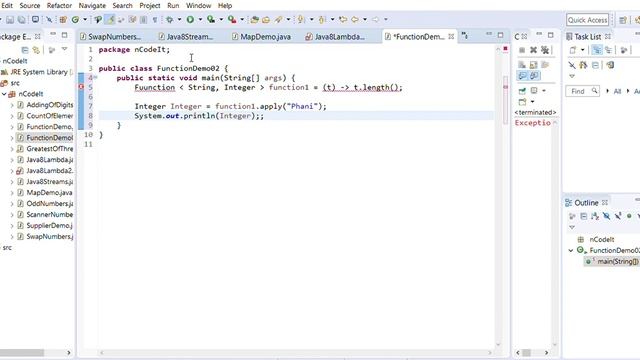Toggle Sort alphabetically in Outline view
640x360 pixels.
[x=595, y=216]
